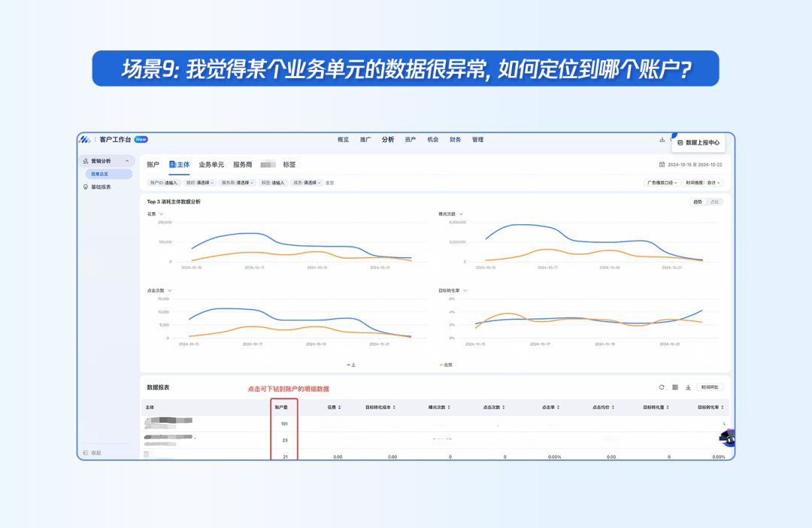Click the 标签 请输入 input field

(x=273, y=183)
